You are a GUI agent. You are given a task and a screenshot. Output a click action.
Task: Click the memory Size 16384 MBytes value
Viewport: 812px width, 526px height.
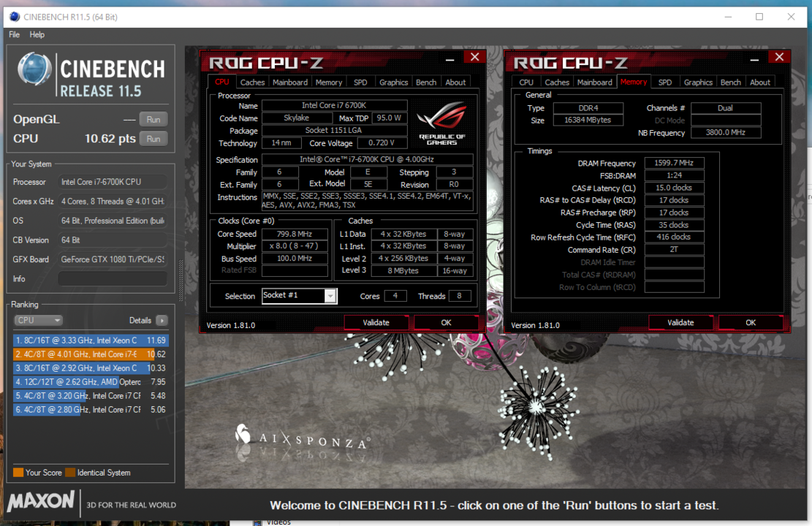click(588, 120)
